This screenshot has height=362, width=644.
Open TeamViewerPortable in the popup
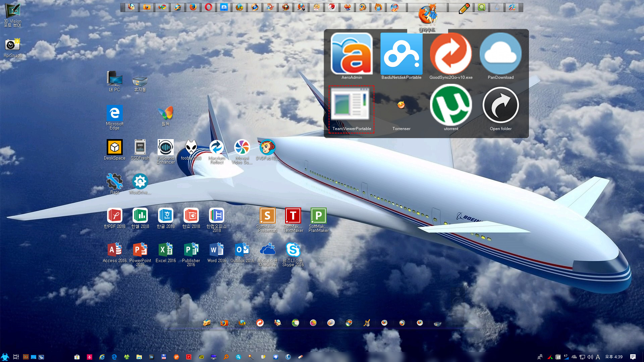pos(352,109)
